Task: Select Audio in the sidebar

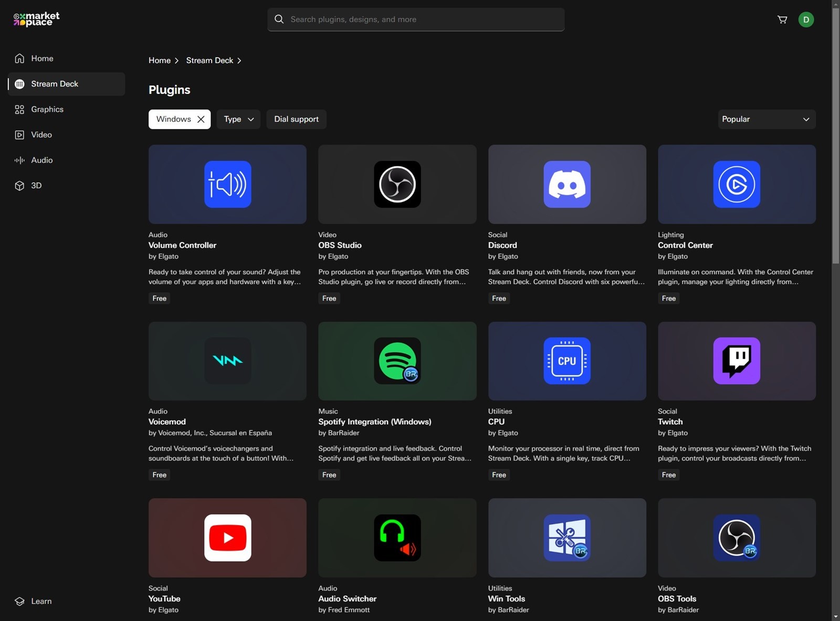Action: click(67, 160)
